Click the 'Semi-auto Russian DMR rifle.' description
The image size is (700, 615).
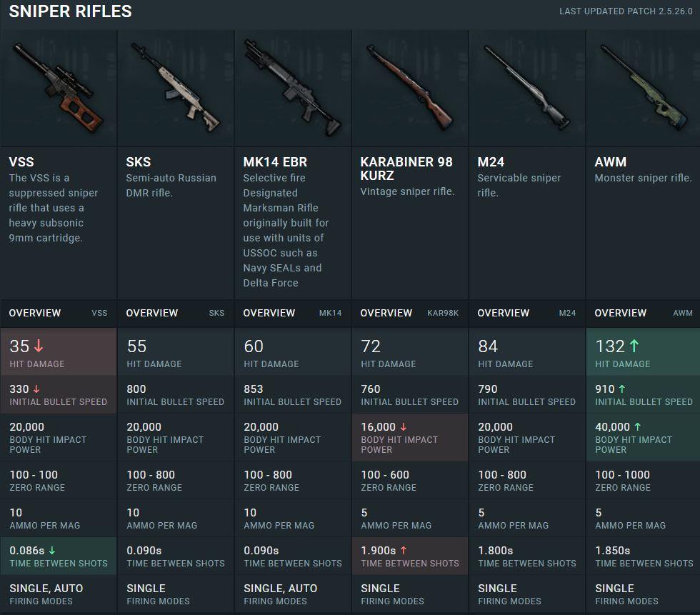coord(171,185)
